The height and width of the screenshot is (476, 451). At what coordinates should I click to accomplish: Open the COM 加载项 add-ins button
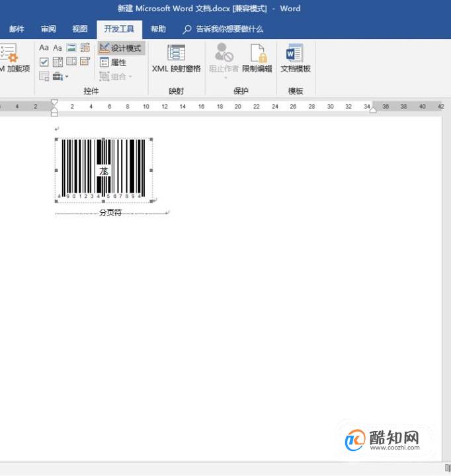[x=14, y=58]
